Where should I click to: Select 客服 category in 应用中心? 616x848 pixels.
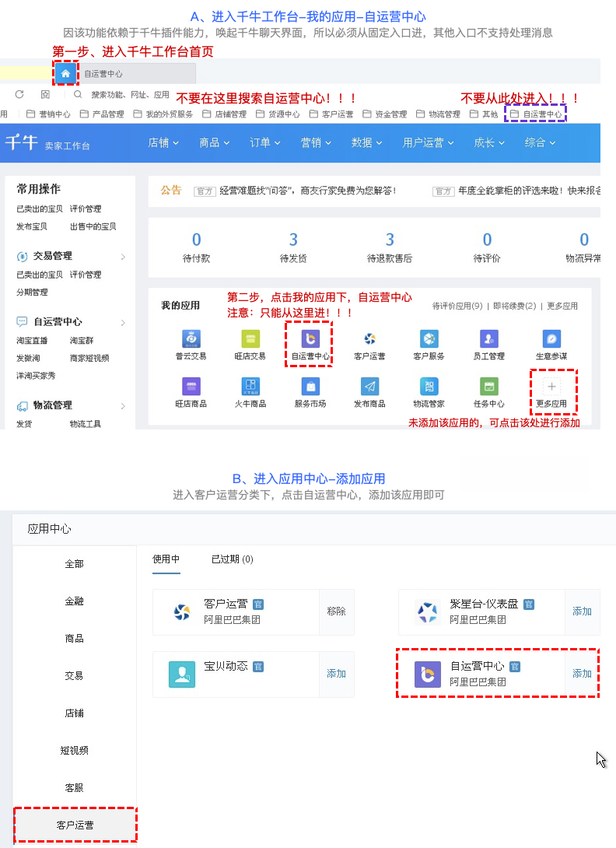click(74, 788)
